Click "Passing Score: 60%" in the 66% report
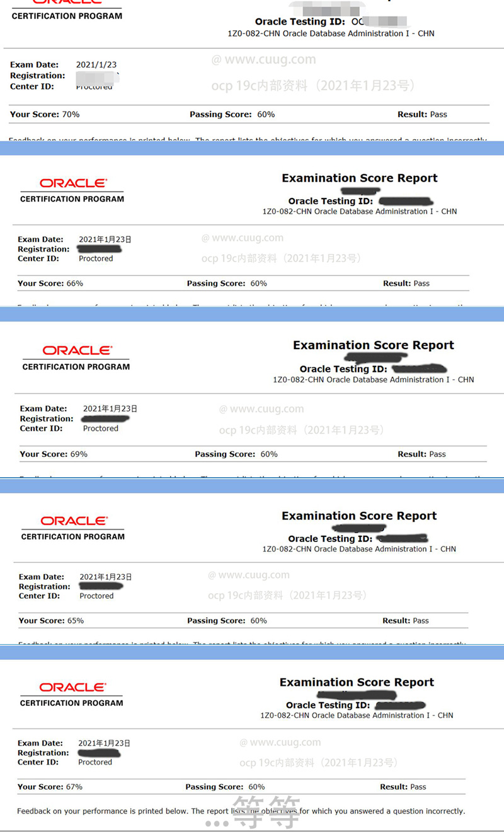504x832 pixels. point(227,283)
